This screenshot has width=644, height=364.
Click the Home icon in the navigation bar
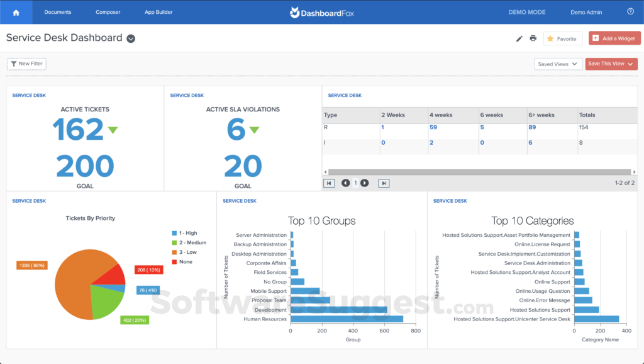click(16, 11)
